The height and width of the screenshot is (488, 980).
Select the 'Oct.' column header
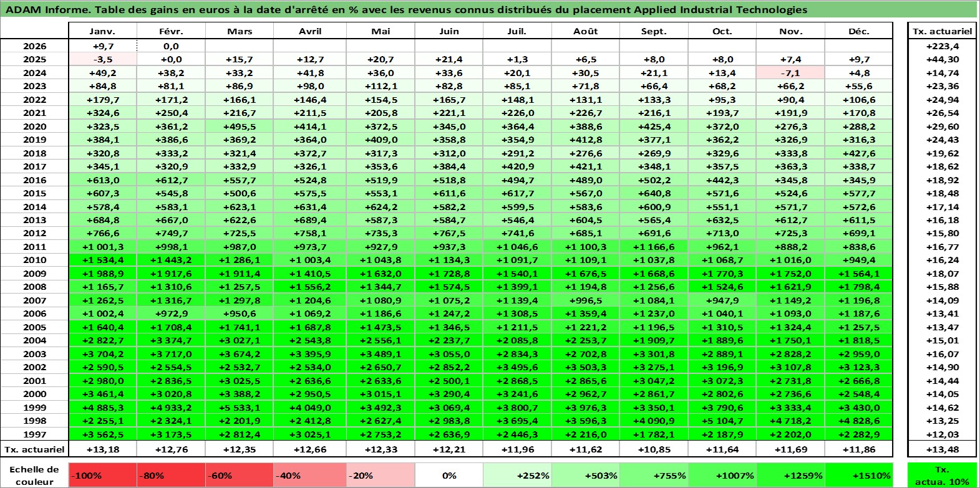(x=722, y=31)
